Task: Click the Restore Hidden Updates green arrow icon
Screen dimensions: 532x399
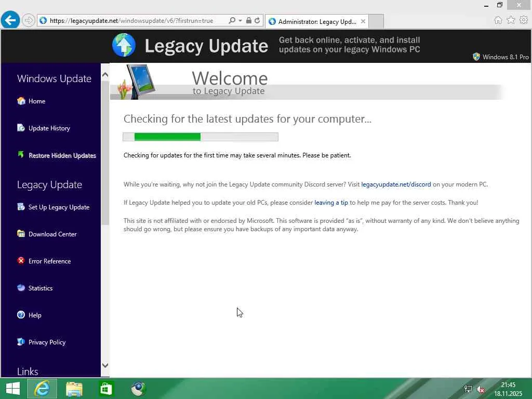Action: pyautogui.click(x=21, y=155)
